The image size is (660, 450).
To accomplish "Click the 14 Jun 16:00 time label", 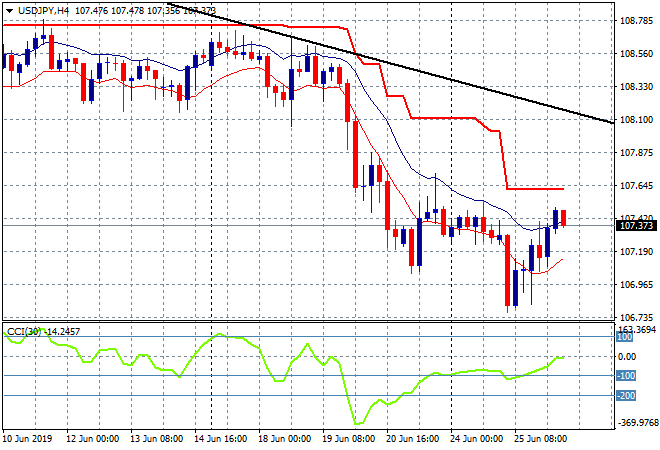I will click(221, 439).
